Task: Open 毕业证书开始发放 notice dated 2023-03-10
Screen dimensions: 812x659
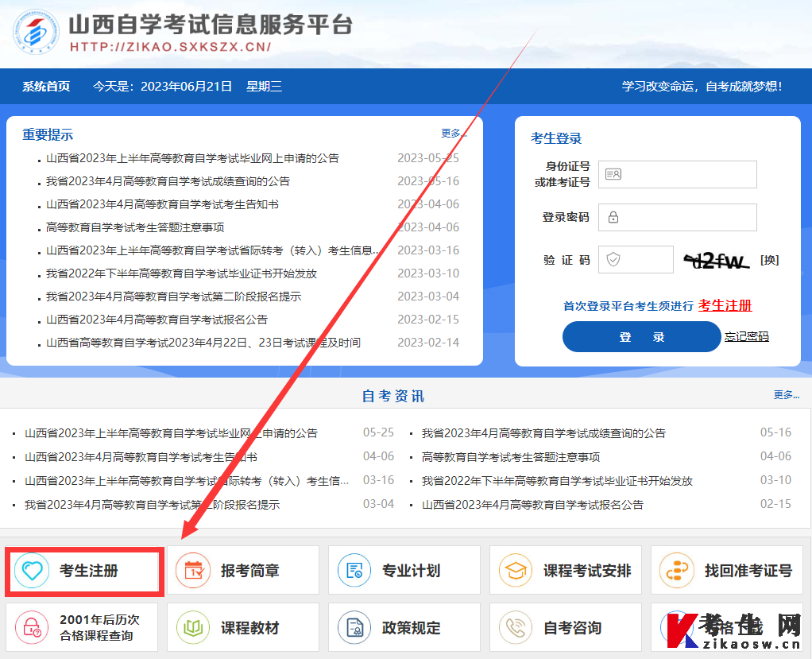Action: pos(181,273)
